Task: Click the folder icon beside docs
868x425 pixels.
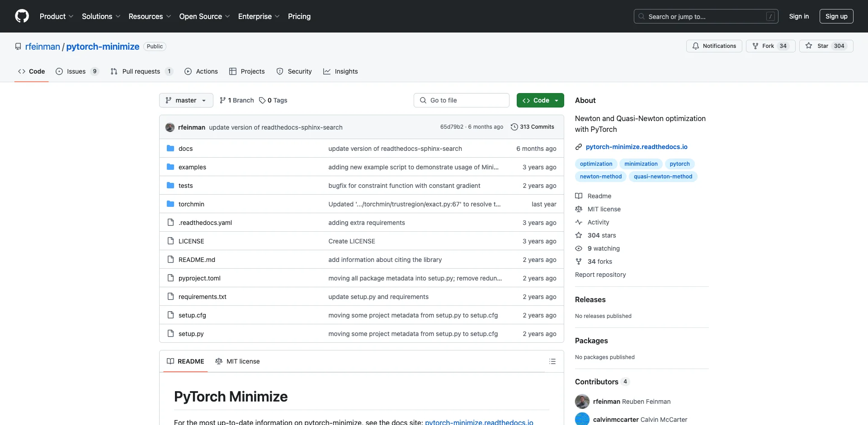Action: (x=170, y=148)
